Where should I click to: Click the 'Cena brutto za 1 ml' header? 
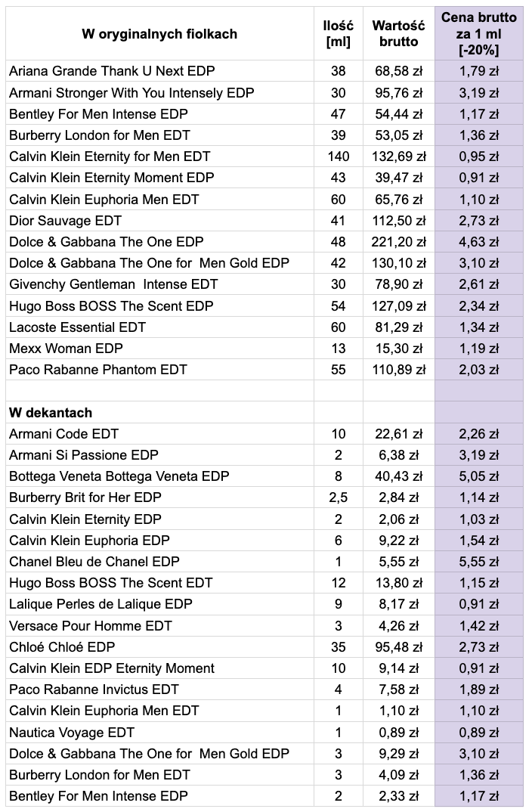click(x=478, y=34)
